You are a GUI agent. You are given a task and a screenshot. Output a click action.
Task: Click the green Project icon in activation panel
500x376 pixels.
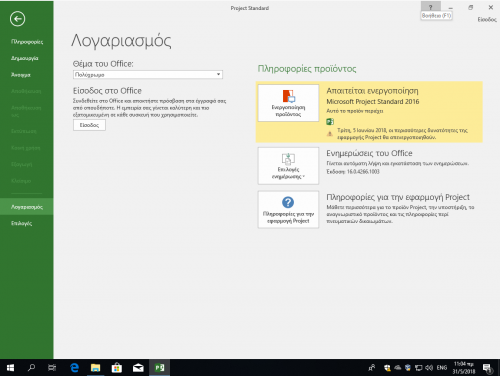(x=330, y=122)
